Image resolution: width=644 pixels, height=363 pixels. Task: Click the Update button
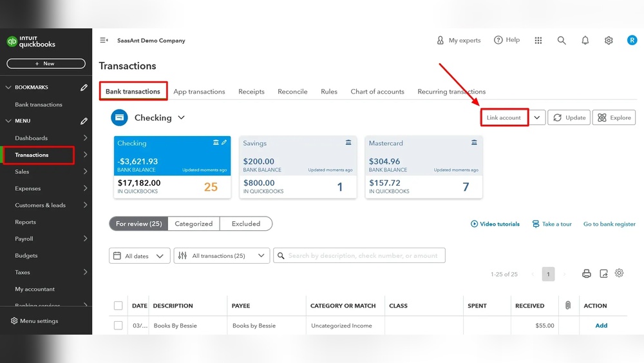coord(569,117)
